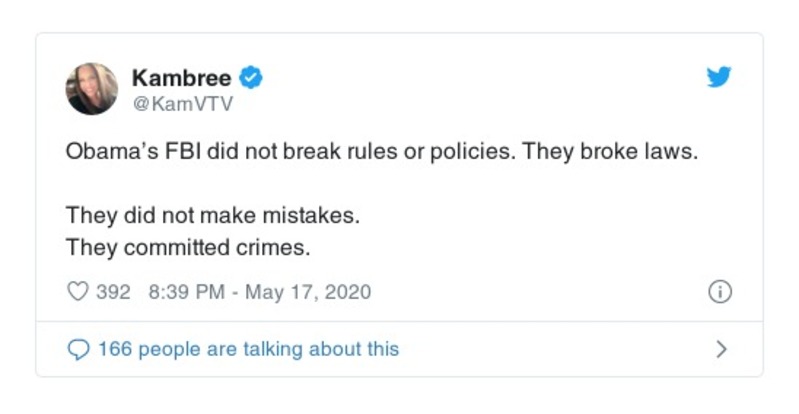Click the display name Kambree
Screen dimensions: 799x414
[x=181, y=78]
